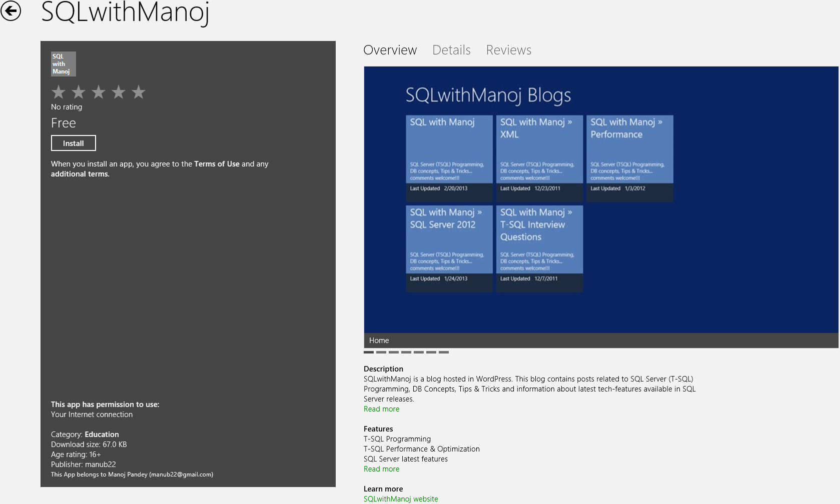Open the Education category link
This screenshot has width=840, height=504.
(x=102, y=434)
